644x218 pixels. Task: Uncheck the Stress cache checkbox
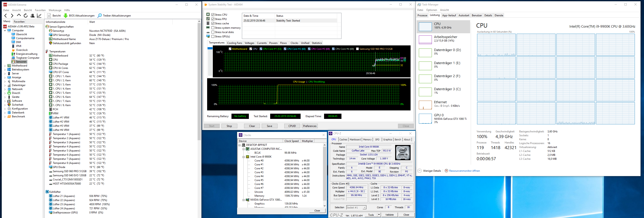coord(213,23)
